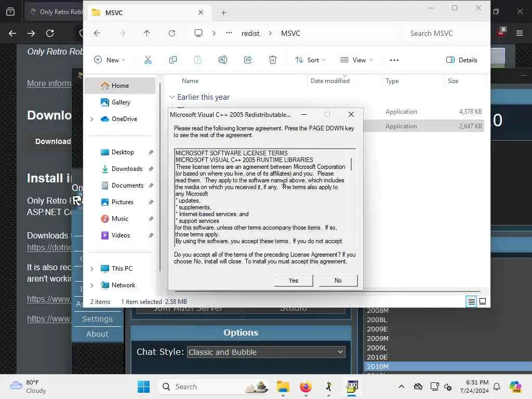Open Videos in quick access
Screen dimensions: 532x399
click(x=120, y=235)
